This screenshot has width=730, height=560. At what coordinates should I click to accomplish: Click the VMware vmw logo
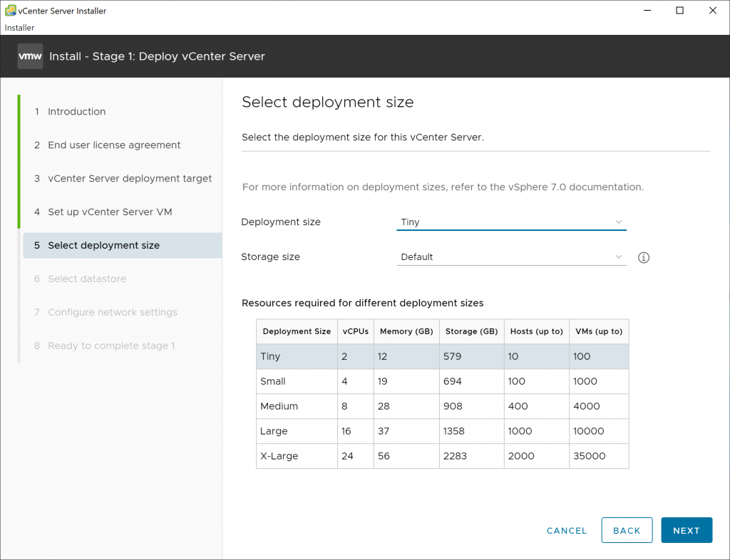(x=30, y=56)
